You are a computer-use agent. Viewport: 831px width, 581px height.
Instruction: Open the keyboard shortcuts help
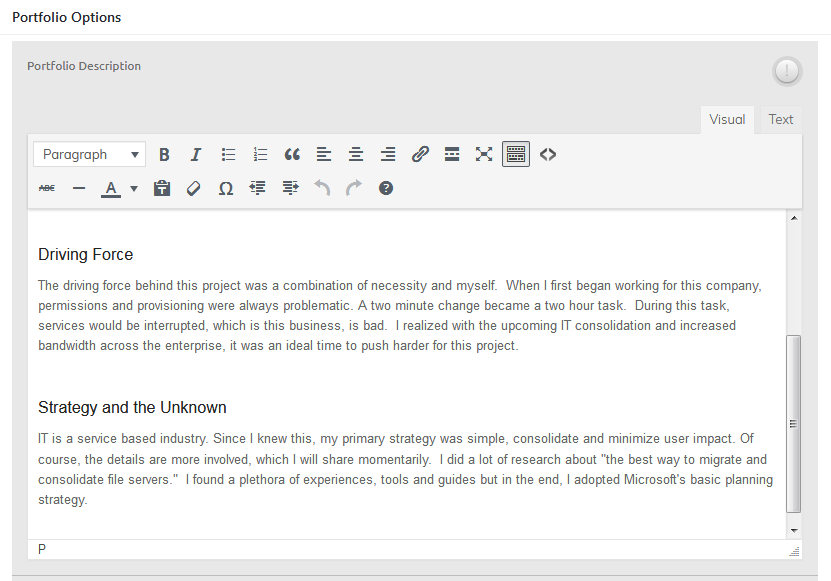[386, 188]
